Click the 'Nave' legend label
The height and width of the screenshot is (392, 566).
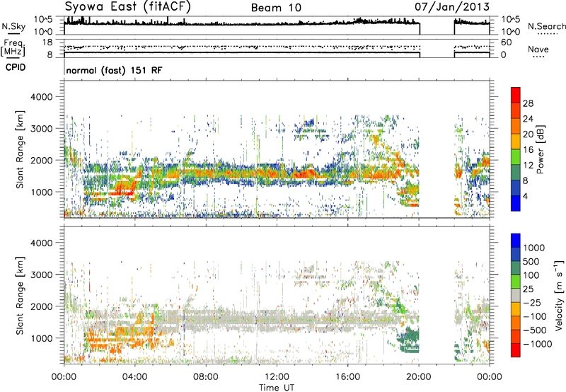pyautogui.click(x=538, y=49)
